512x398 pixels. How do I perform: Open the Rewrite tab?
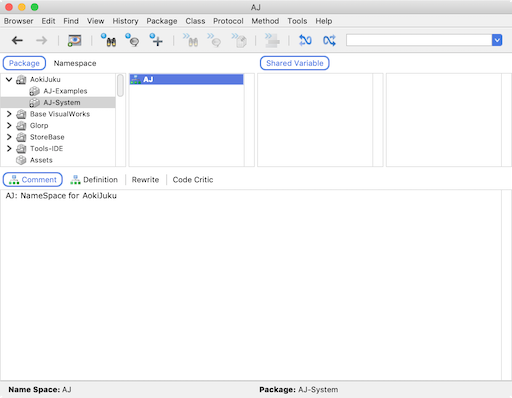[145, 180]
